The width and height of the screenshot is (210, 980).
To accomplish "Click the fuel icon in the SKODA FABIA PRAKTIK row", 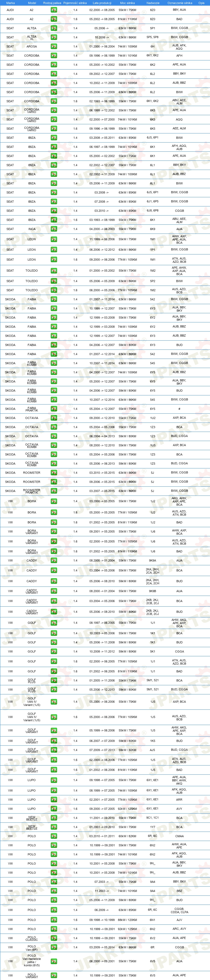I will (54, 409).
